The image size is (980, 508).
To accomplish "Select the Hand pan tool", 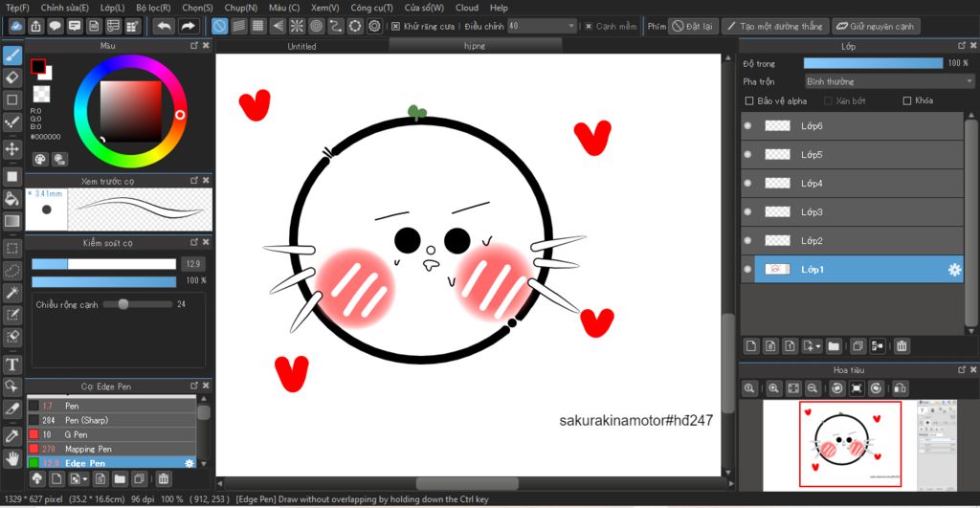I will [11, 459].
